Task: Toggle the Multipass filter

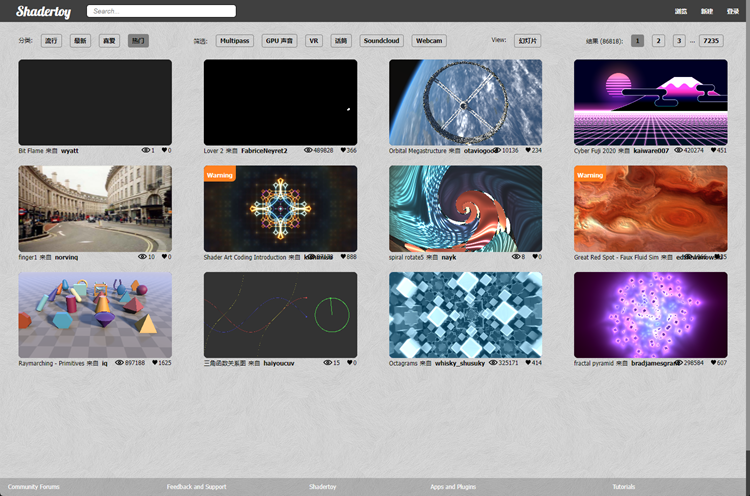Action: point(234,41)
